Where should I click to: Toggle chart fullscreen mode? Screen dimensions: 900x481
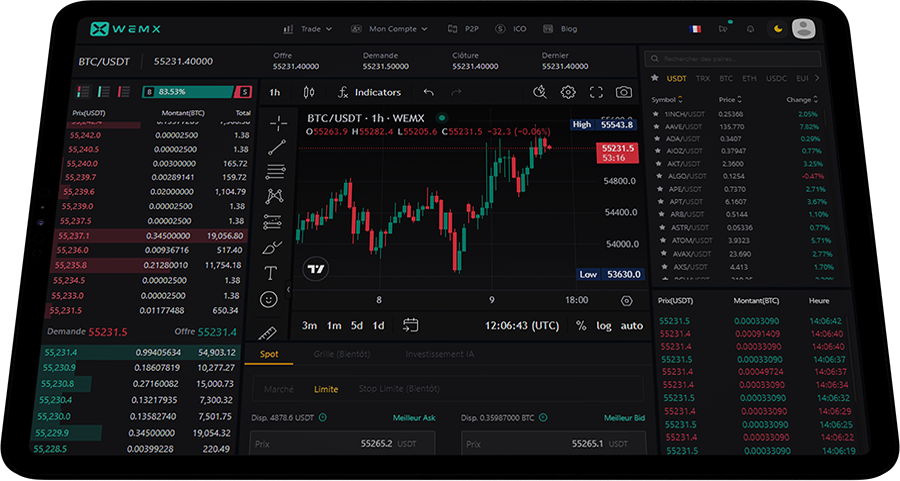pyautogui.click(x=596, y=92)
